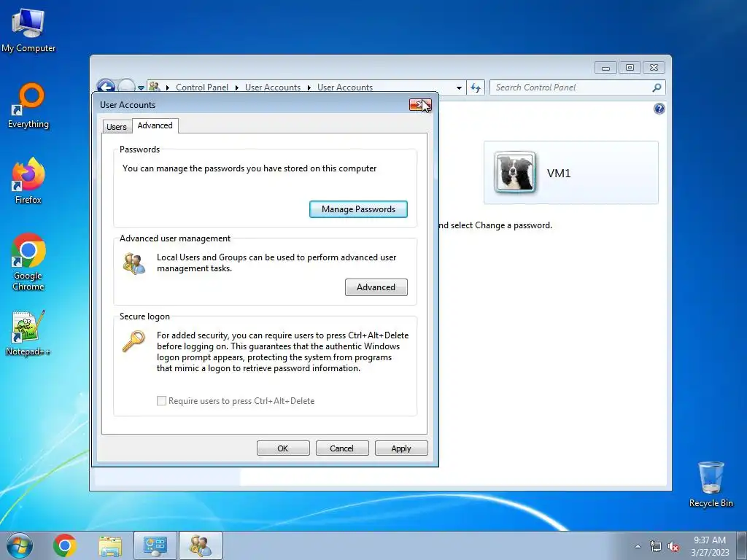Click Manage Passwords button
747x560 pixels.
point(358,209)
